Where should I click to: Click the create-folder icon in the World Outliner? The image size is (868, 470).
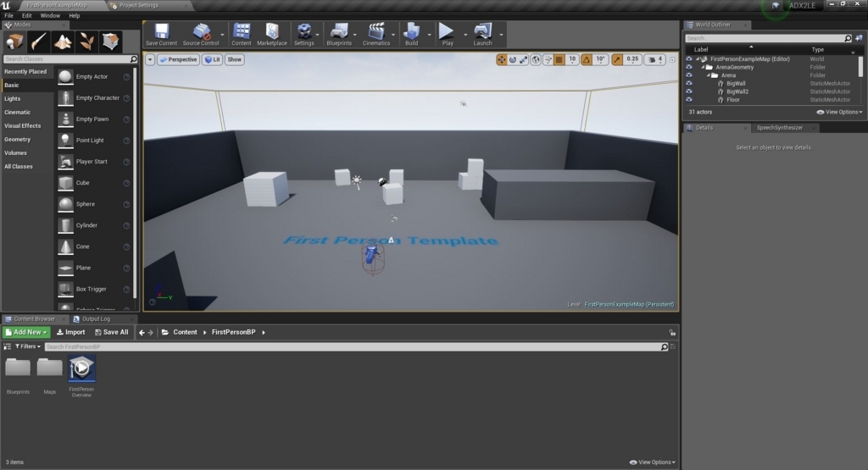coord(860,38)
